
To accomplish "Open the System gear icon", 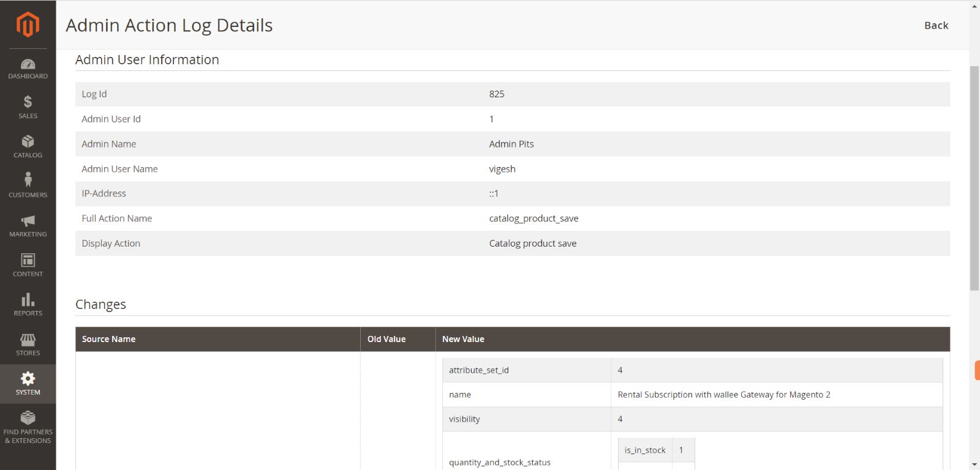I will [x=28, y=379].
